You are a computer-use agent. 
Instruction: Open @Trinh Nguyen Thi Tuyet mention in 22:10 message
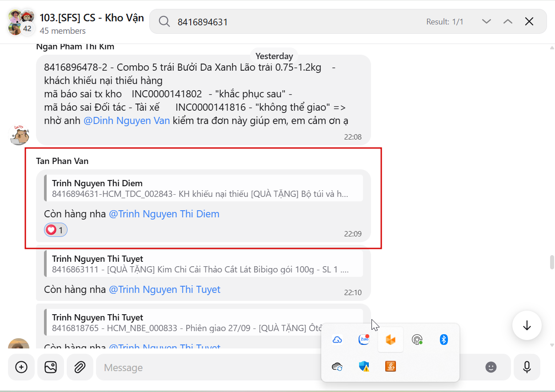165,289
